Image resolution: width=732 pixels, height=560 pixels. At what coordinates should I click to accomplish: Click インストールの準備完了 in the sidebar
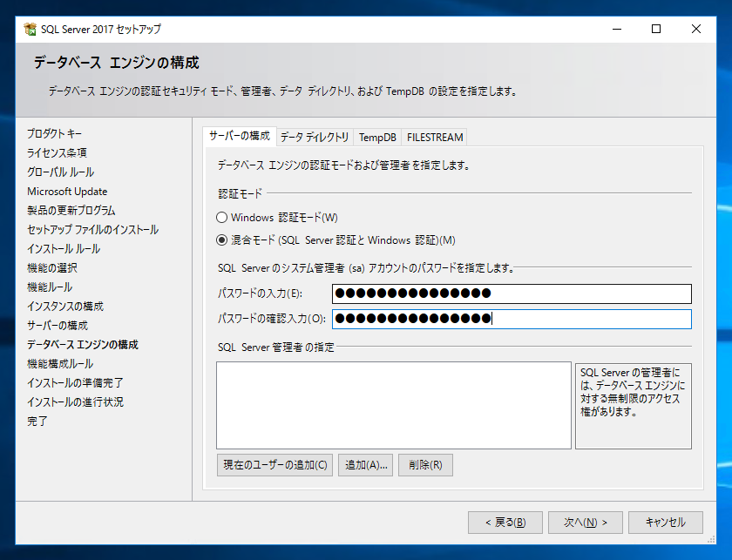click(x=75, y=382)
